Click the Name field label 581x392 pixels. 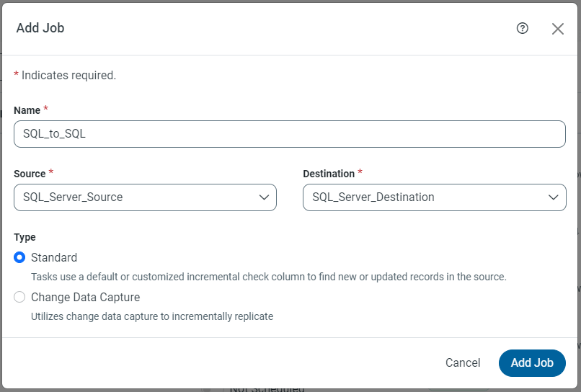point(27,111)
